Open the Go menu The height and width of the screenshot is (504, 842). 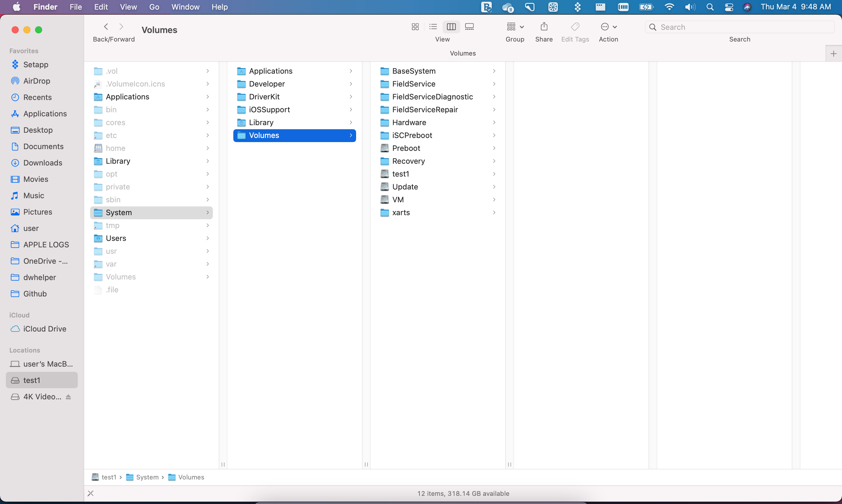pyautogui.click(x=154, y=7)
